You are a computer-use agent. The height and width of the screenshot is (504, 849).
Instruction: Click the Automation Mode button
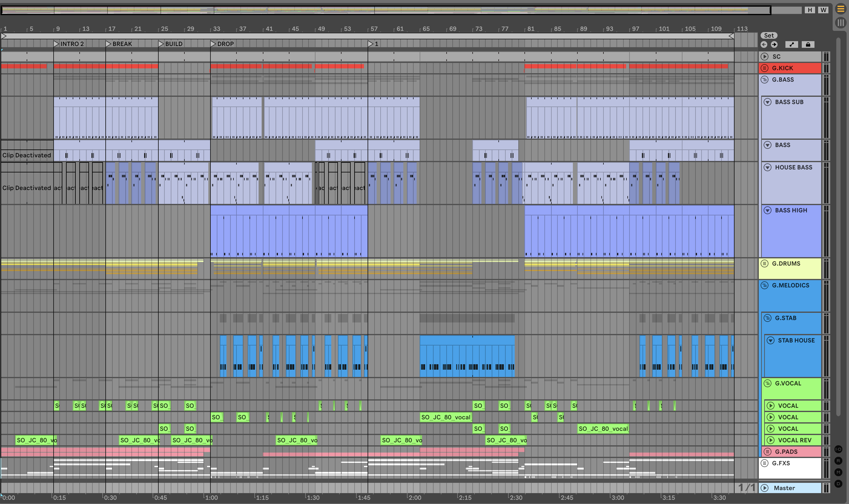coord(791,44)
